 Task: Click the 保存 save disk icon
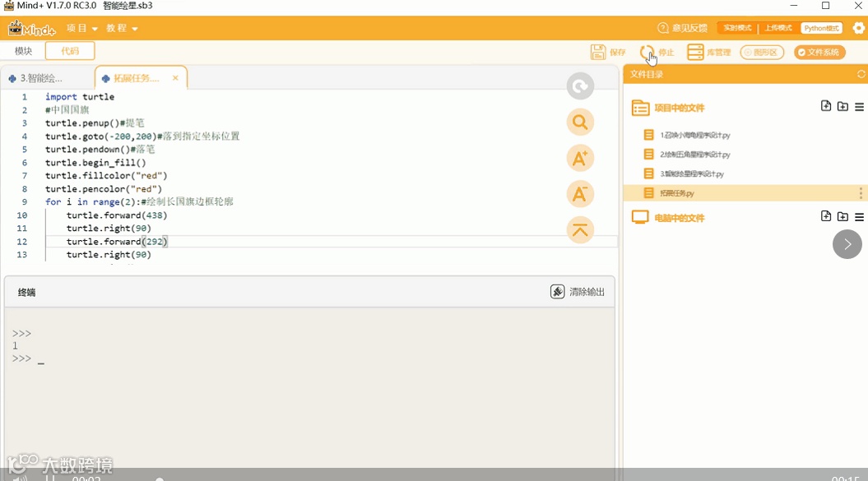click(x=598, y=52)
